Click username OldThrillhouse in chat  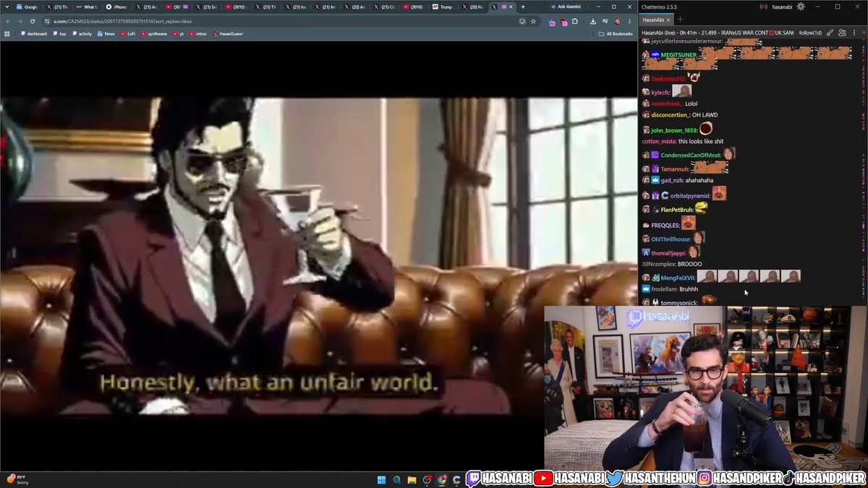pos(671,239)
